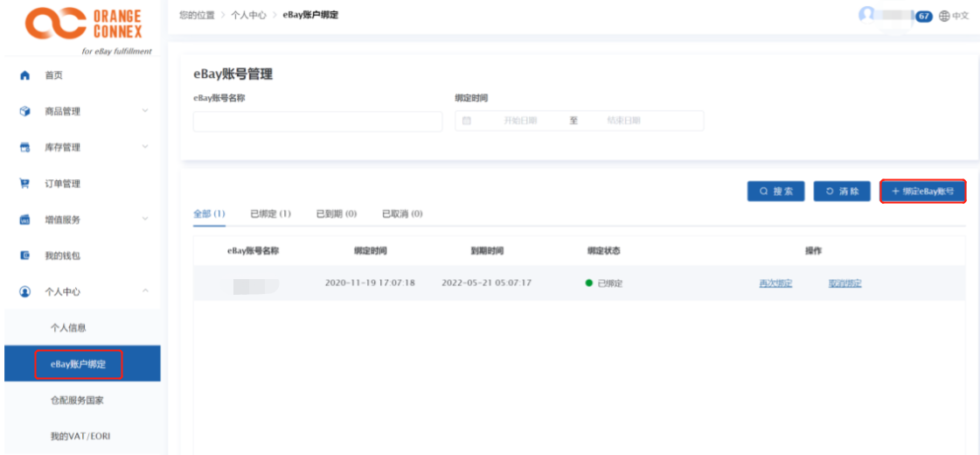Viewport: 980px width, 455px height.
Task: Click the 中文 language selector text
Action: click(x=961, y=17)
